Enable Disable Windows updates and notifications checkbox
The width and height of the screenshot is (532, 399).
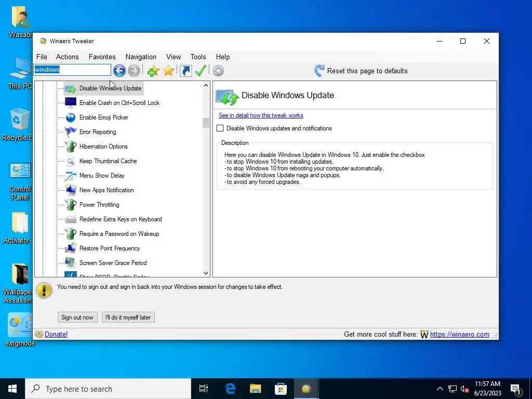[220, 128]
